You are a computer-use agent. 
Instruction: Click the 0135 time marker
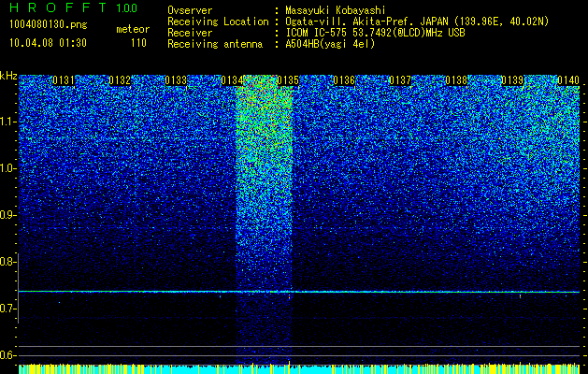288,80
